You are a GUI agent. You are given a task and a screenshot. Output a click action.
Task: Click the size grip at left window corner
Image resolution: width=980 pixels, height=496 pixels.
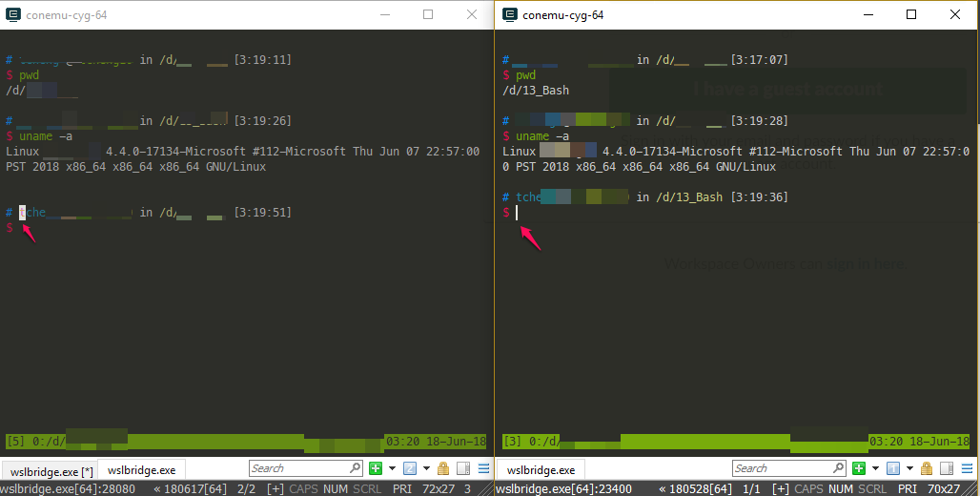tap(487, 489)
